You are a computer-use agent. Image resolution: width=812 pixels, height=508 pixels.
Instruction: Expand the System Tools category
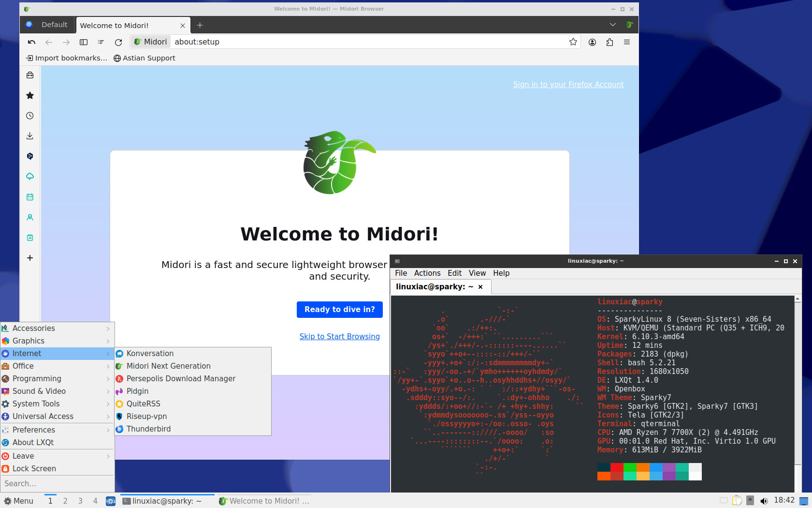[x=57, y=404]
